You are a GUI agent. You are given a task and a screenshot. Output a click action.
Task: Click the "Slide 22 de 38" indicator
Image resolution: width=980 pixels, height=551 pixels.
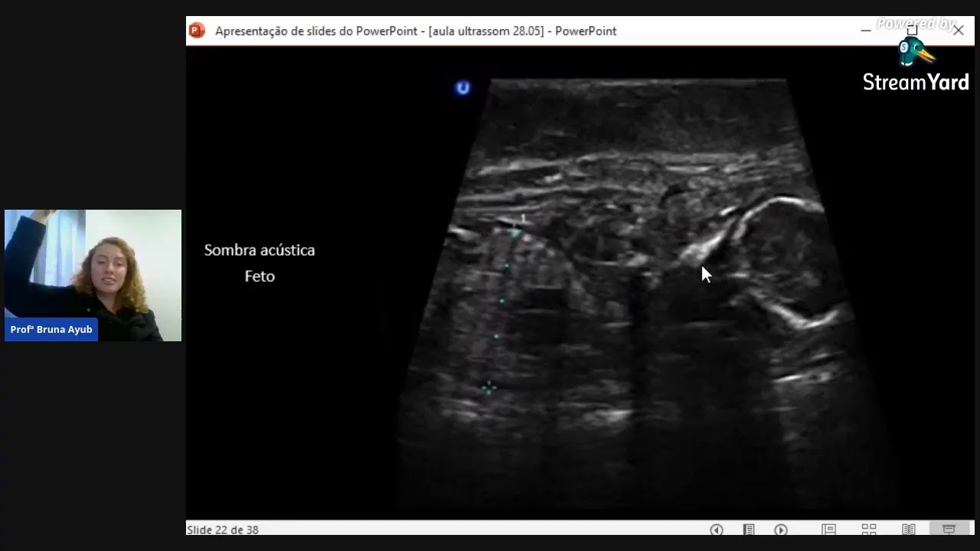point(223,530)
